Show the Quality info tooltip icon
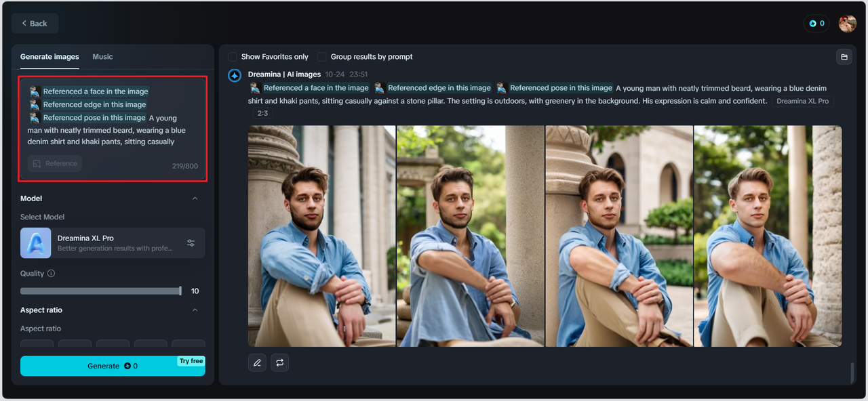This screenshot has width=868, height=401. coord(52,274)
